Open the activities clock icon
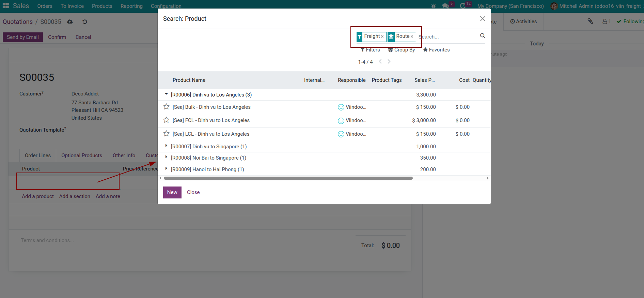 click(463, 6)
